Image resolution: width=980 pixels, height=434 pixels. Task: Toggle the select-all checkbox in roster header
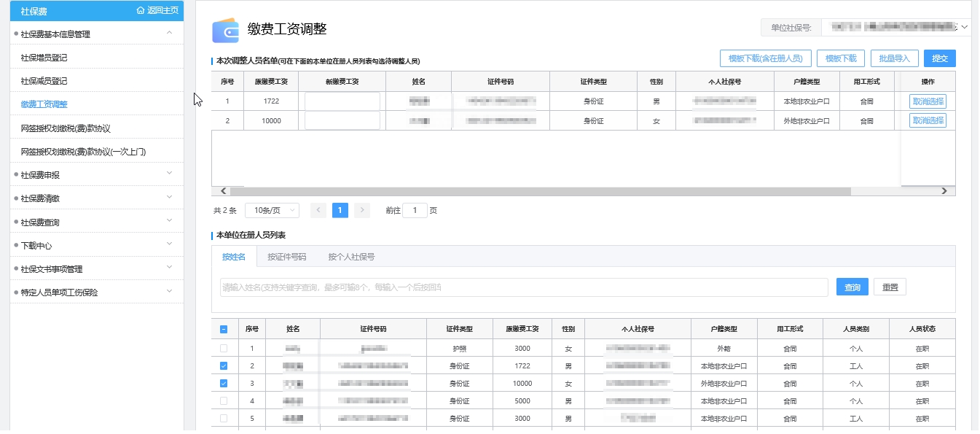tap(224, 329)
